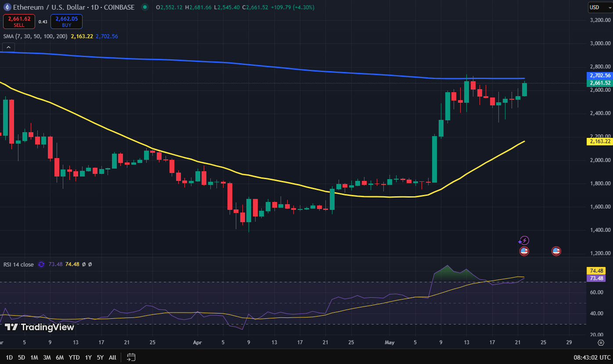Click the RSI 14 close legend label

pyautogui.click(x=18, y=264)
